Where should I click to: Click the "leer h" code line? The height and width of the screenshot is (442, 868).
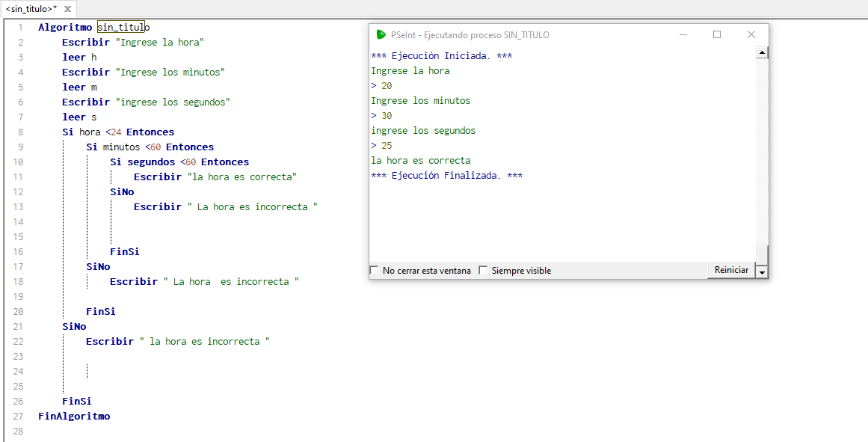coord(79,58)
